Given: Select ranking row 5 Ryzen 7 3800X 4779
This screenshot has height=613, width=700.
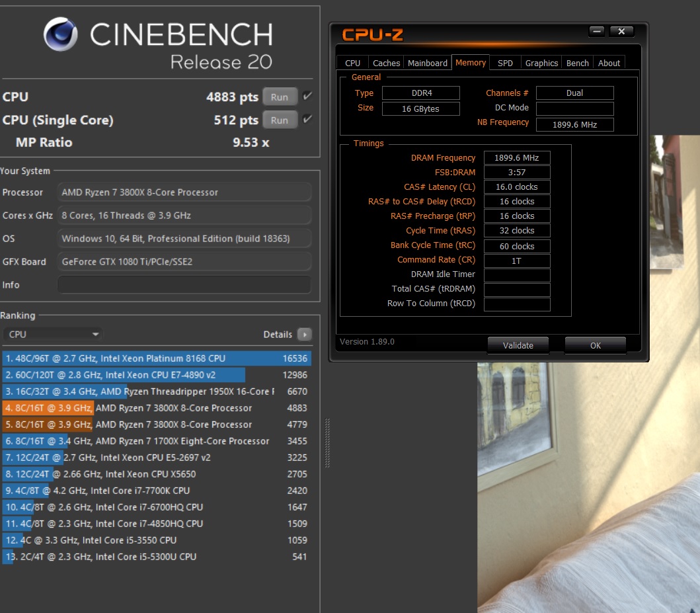Looking at the screenshot, I should coord(157,425).
